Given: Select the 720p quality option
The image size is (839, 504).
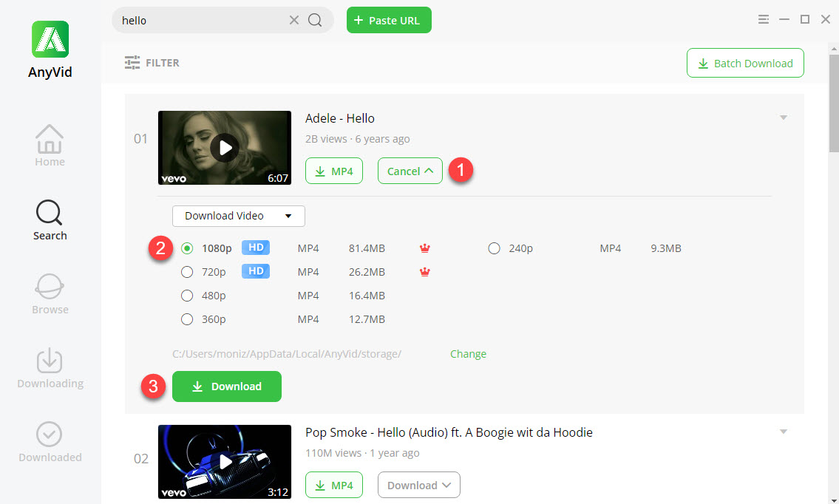Looking at the screenshot, I should point(188,272).
